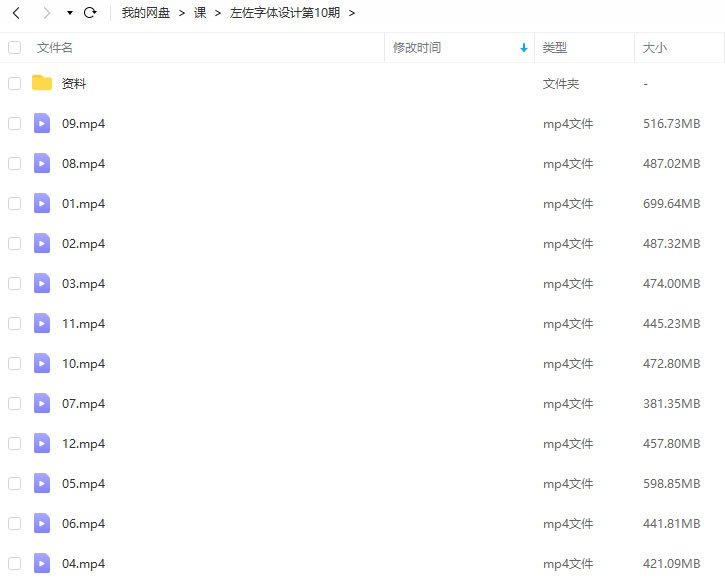Select the checkbox for 07.mp4
This screenshot has height=588, width=725.
[x=14, y=403]
